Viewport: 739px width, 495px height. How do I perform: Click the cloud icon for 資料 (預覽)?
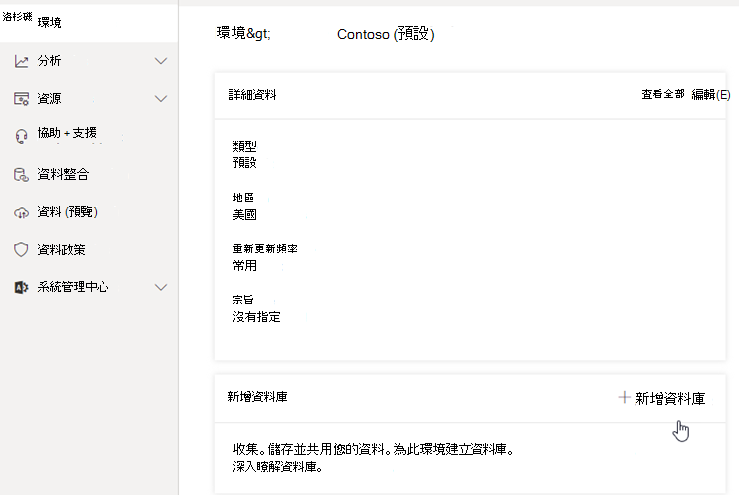[21, 213]
